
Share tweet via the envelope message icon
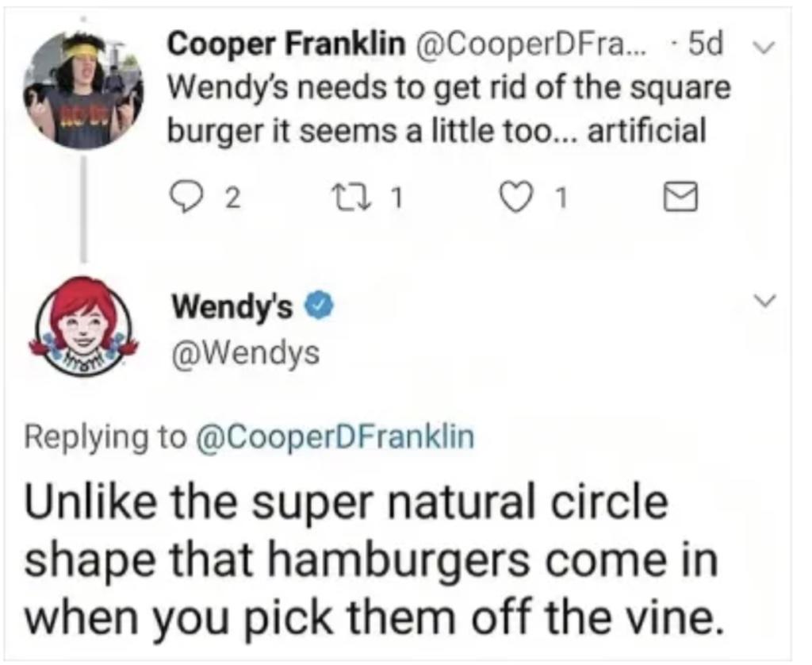681,198
